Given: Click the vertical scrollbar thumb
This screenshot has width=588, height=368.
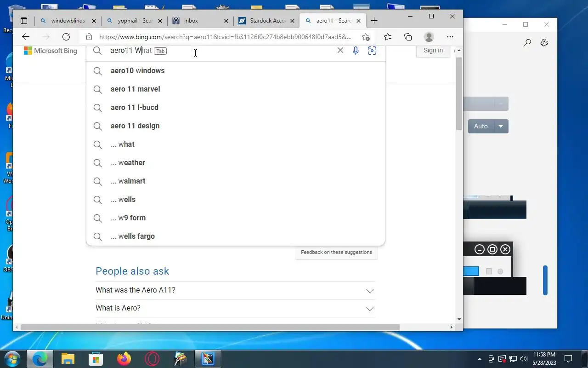Looking at the screenshot, I should 459,94.
